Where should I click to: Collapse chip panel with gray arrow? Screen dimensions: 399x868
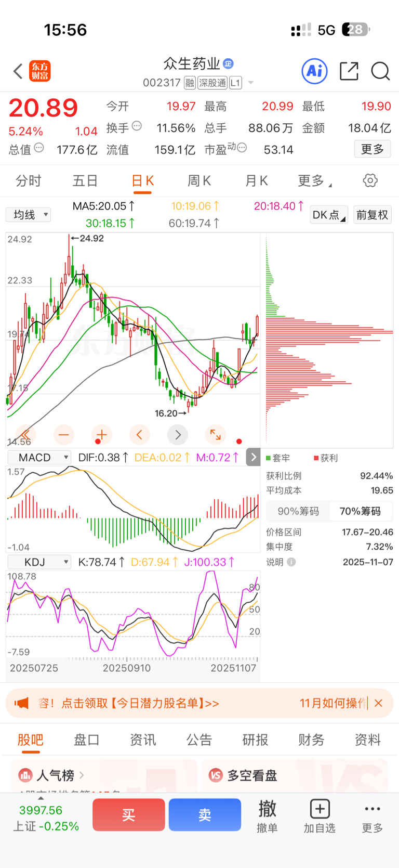click(253, 457)
